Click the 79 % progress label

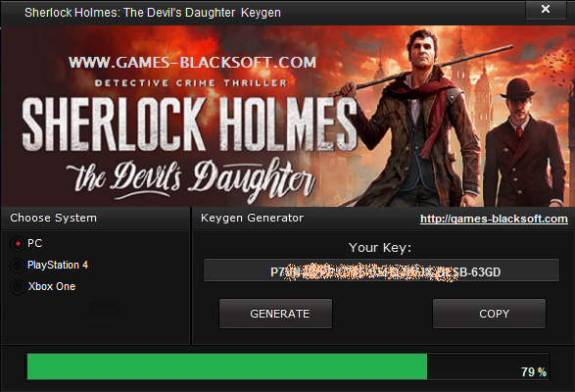click(534, 371)
